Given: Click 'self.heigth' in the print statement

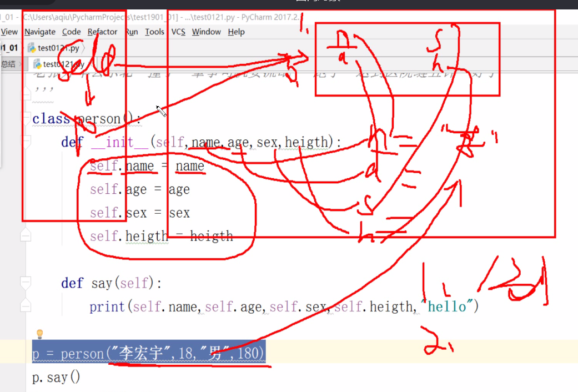Looking at the screenshot, I should coord(373,307).
